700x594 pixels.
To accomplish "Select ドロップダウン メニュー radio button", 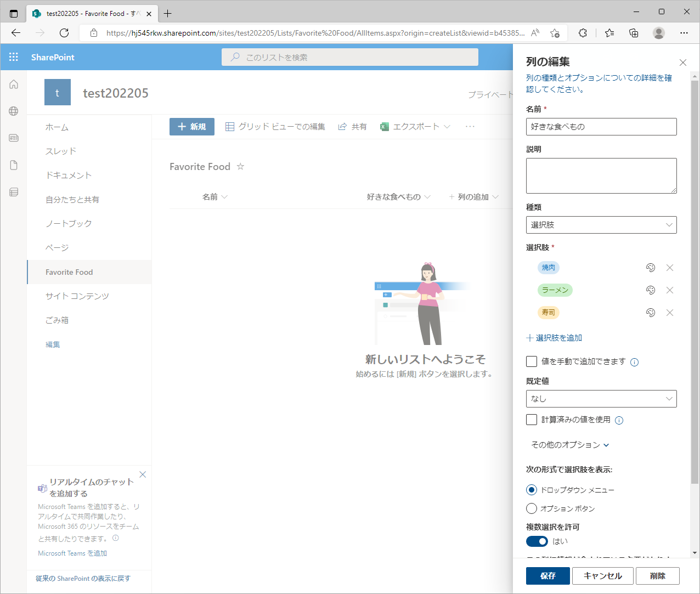I will coord(531,490).
